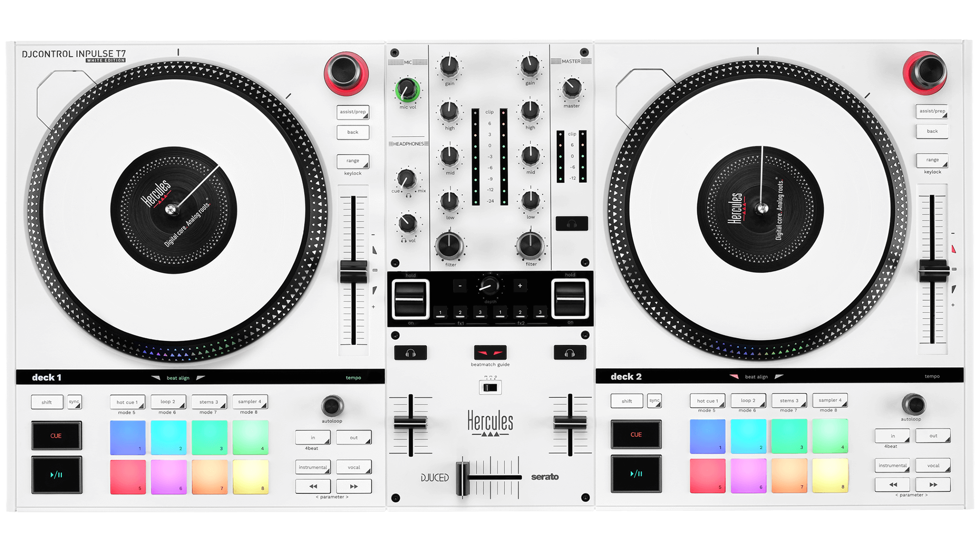980x551 pixels.
Task: Click the left channel filter knob
Action: coord(449,246)
